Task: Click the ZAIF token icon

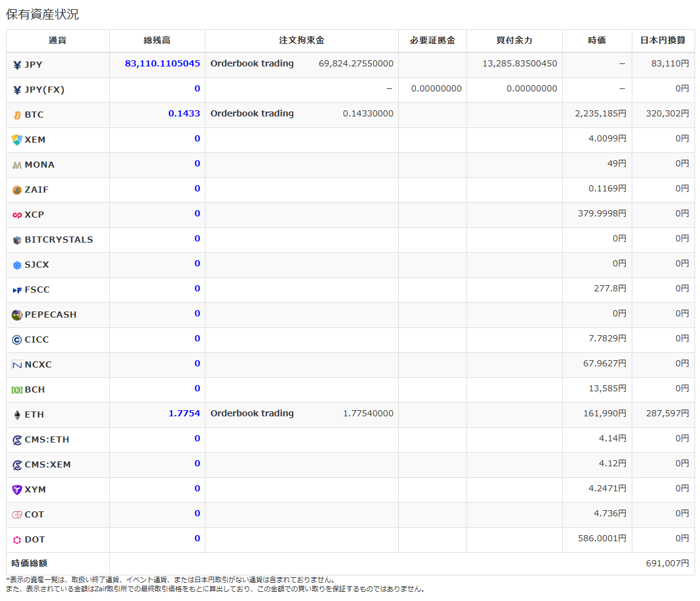Action: (17, 190)
